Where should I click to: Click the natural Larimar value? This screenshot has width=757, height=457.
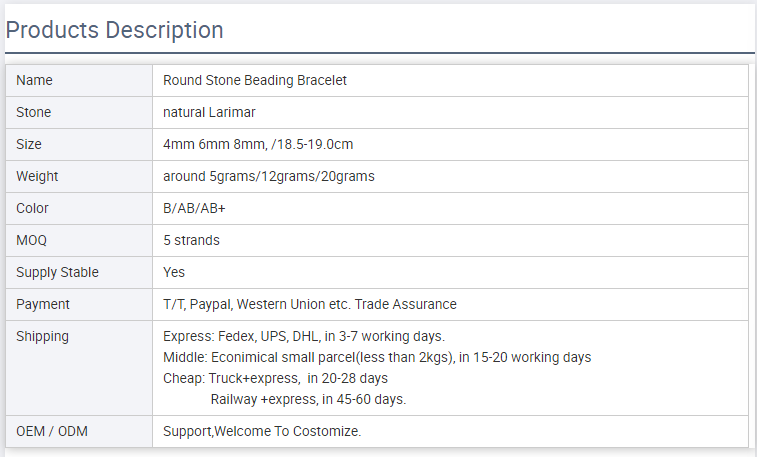(x=209, y=112)
